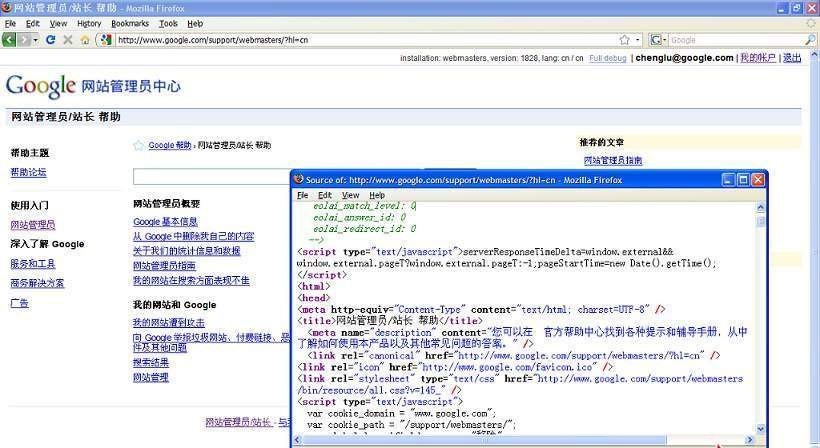
Task: Open 我的网站遭到攻击 link
Action: pos(168,323)
